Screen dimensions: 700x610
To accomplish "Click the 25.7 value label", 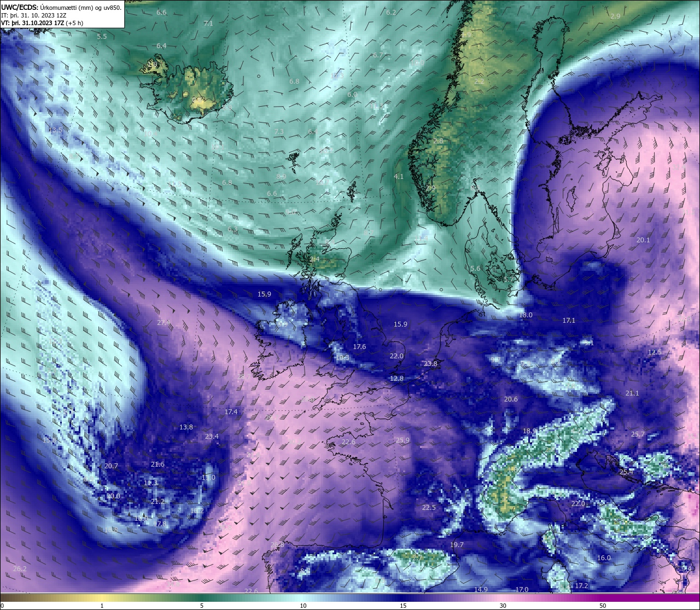I will click(x=638, y=434).
